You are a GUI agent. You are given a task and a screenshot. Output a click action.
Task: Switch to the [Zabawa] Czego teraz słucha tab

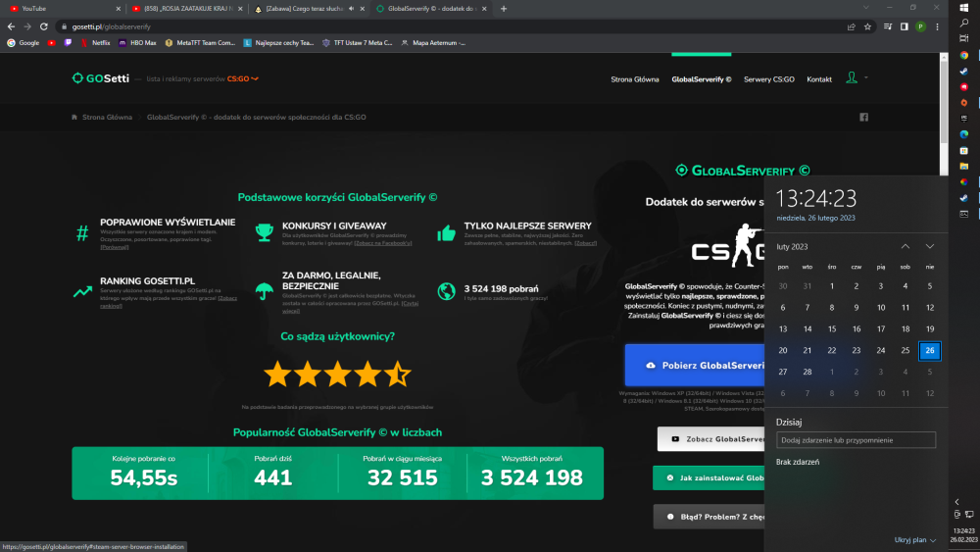click(x=308, y=9)
